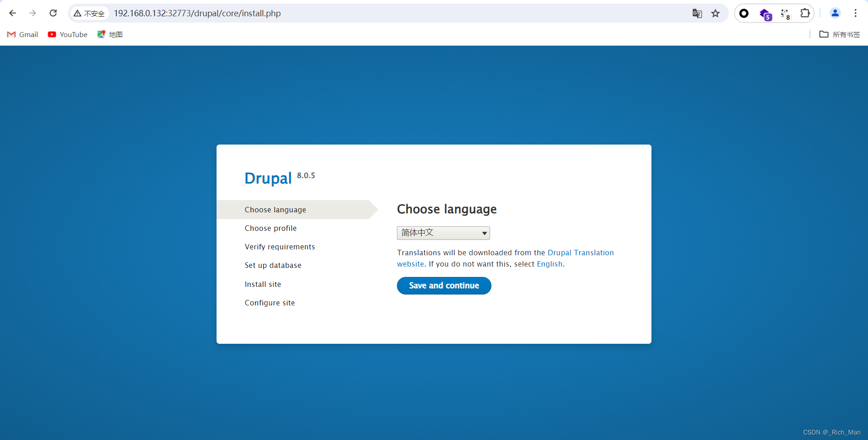Open Gmail from the bookmarks bar

[22, 34]
